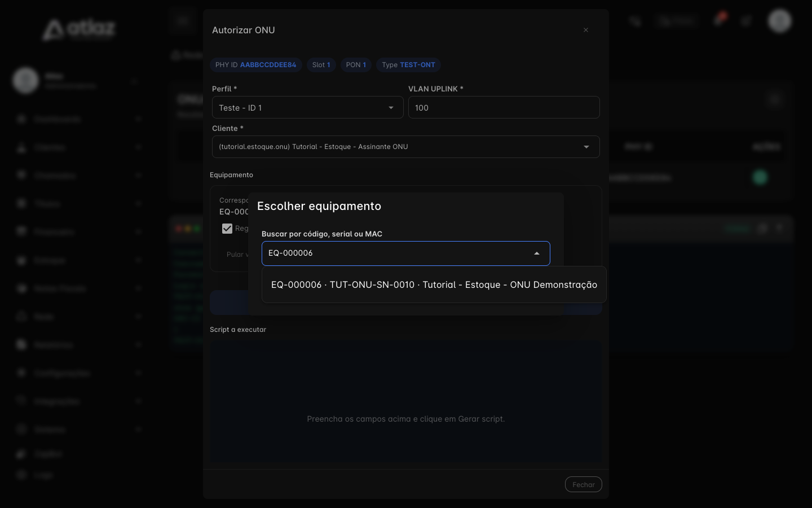Screen dimensions: 812x508
Task: Open notifications icon with red badge
Action: 719,20
